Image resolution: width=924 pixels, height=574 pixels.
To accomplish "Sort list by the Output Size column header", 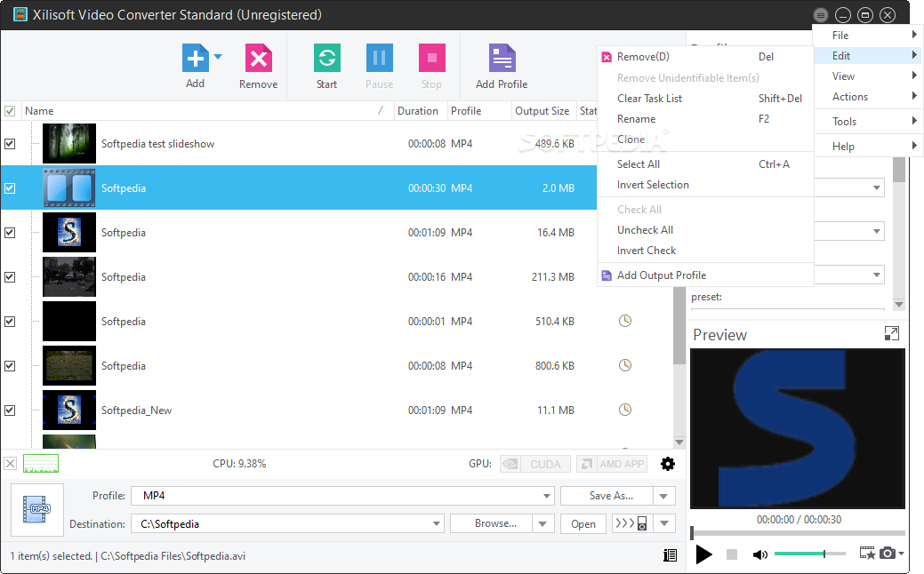I will (542, 111).
